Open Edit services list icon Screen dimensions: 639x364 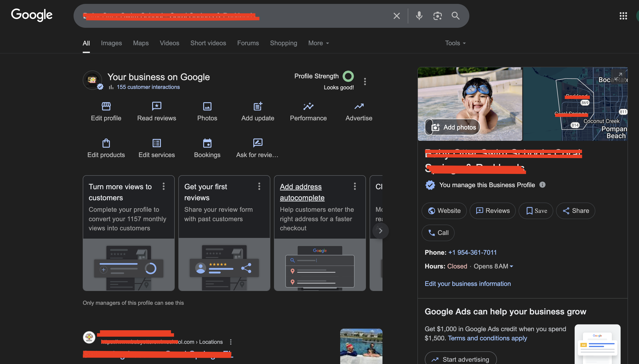point(157,143)
